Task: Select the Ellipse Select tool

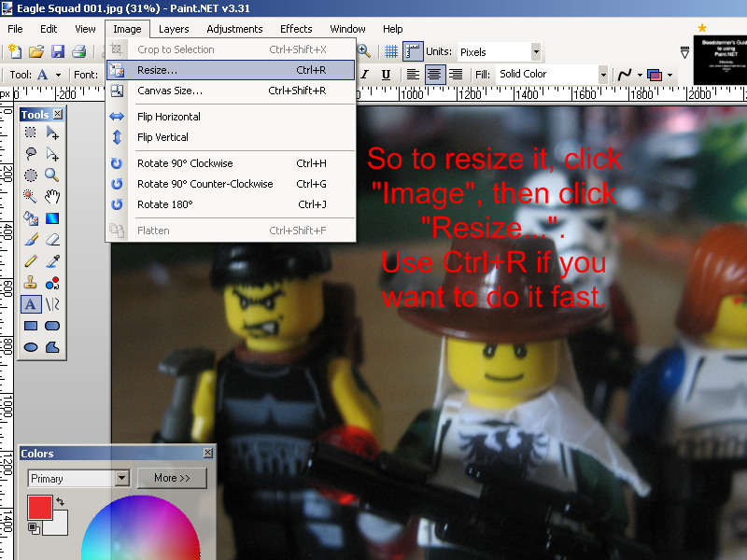Action: (x=31, y=175)
